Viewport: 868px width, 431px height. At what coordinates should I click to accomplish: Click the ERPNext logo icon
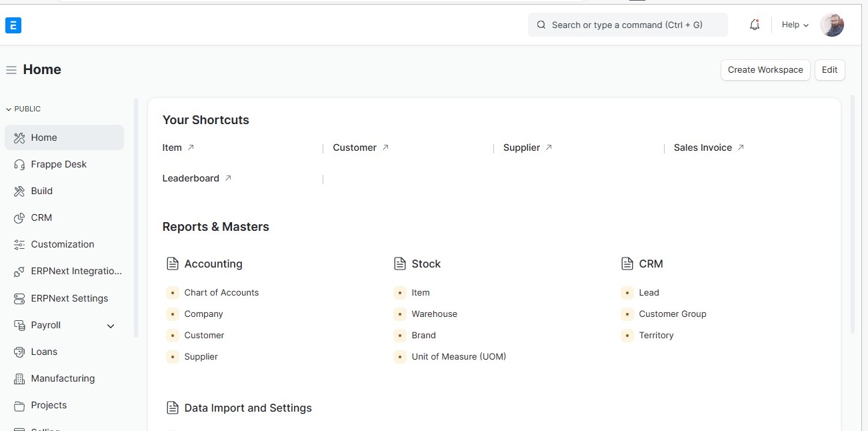click(x=13, y=25)
